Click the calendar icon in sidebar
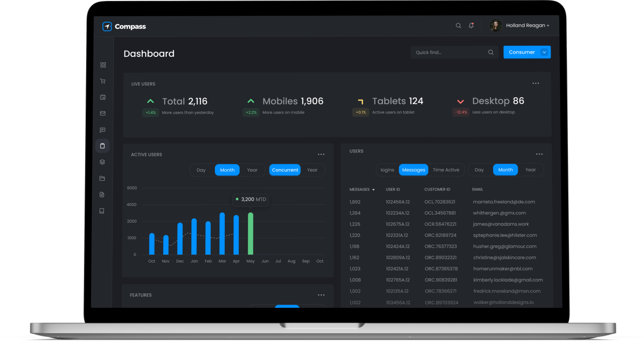The width and height of the screenshot is (644, 345). 103,97
